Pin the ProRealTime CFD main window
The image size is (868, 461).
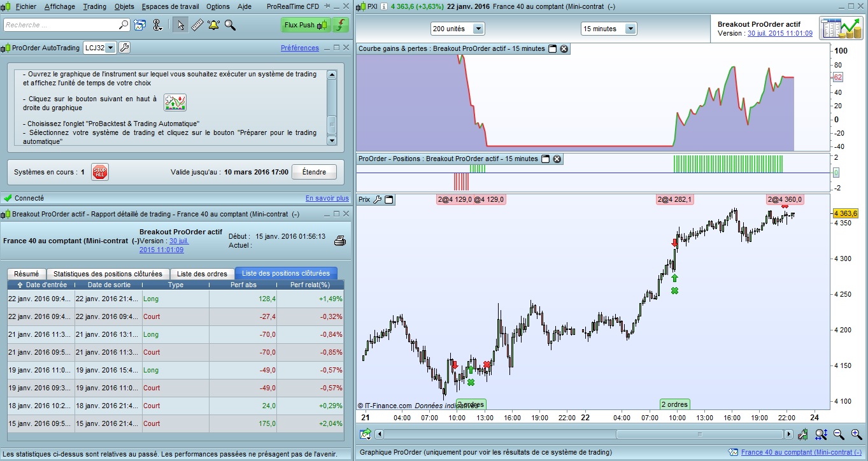click(x=327, y=6)
